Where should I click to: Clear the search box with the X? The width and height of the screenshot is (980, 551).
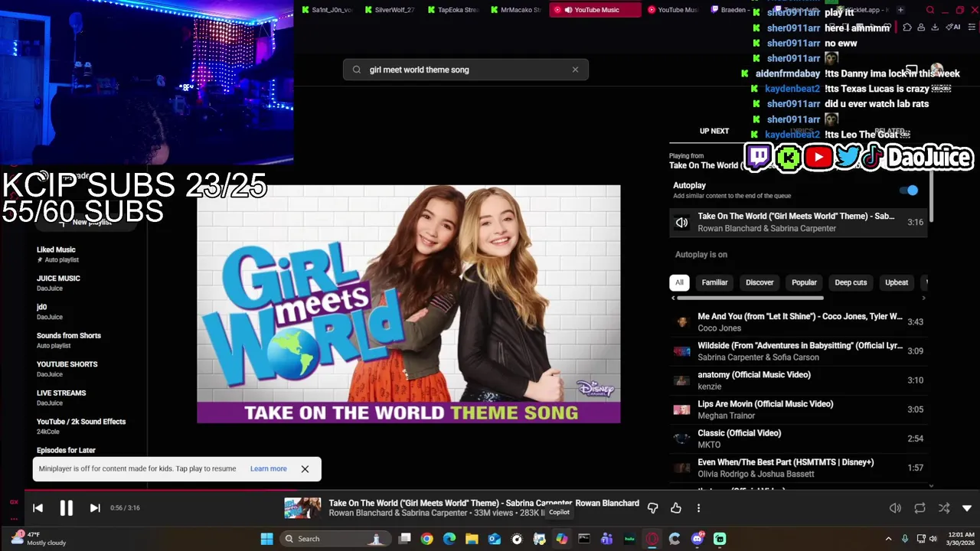pyautogui.click(x=575, y=70)
